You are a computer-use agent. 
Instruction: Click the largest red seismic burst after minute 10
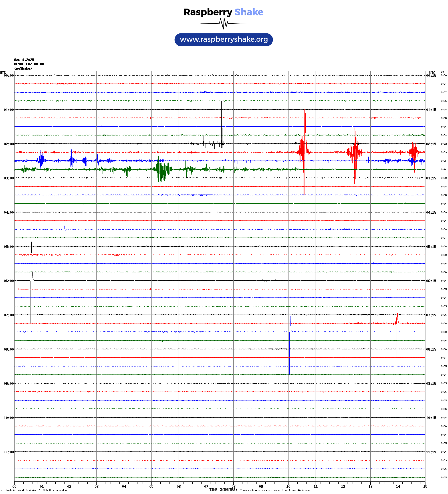coord(304,151)
